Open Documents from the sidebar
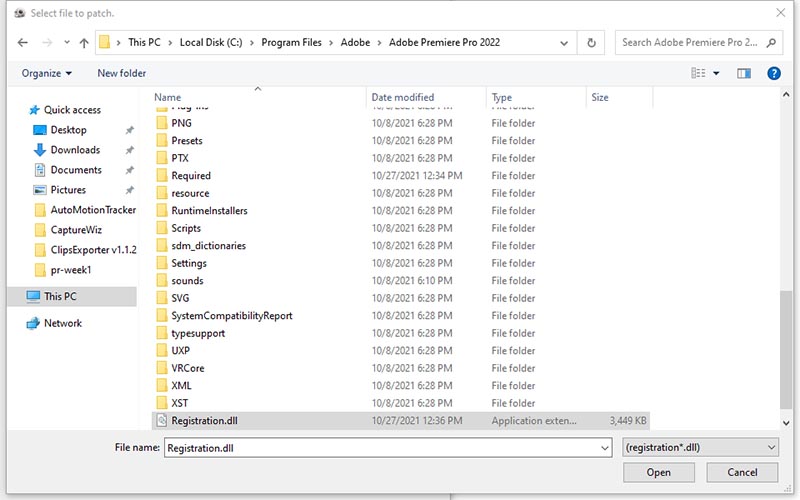 coord(76,169)
